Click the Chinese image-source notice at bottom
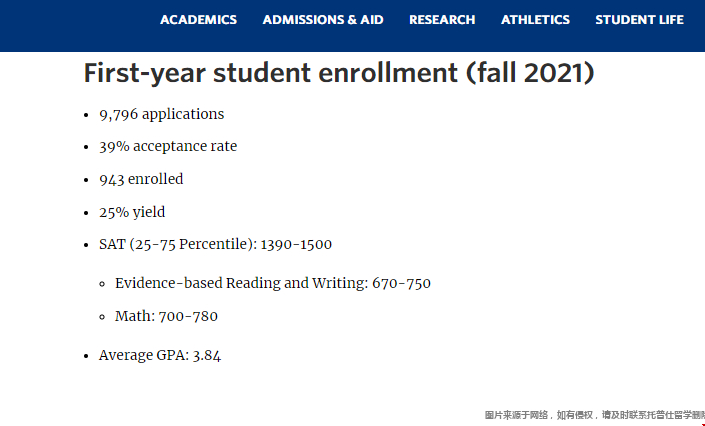Image resolution: width=705 pixels, height=426 pixels. (594, 415)
